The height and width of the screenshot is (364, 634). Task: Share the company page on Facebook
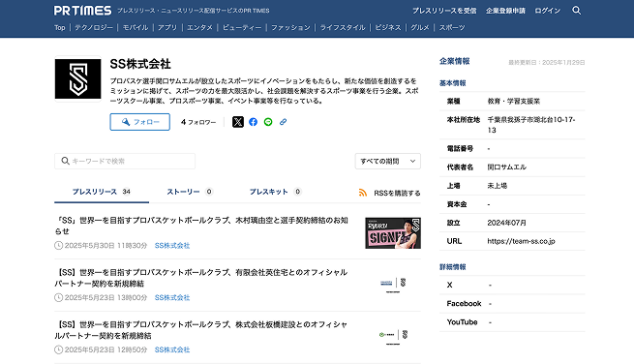(x=253, y=122)
